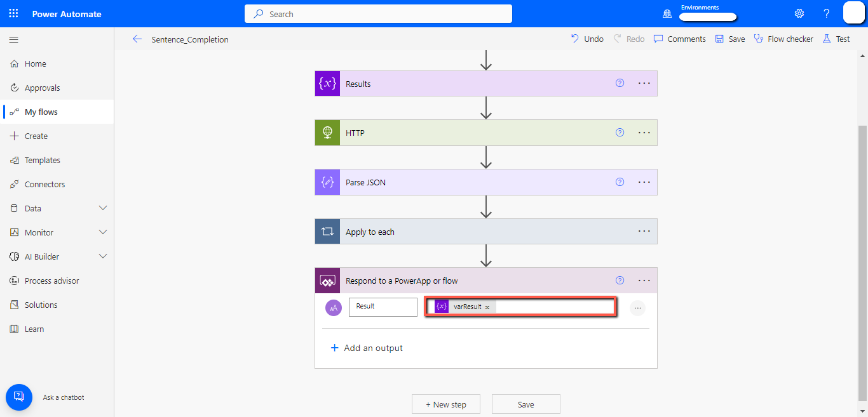Image resolution: width=868 pixels, height=417 pixels.
Task: Open the My flows section
Action: (x=42, y=112)
